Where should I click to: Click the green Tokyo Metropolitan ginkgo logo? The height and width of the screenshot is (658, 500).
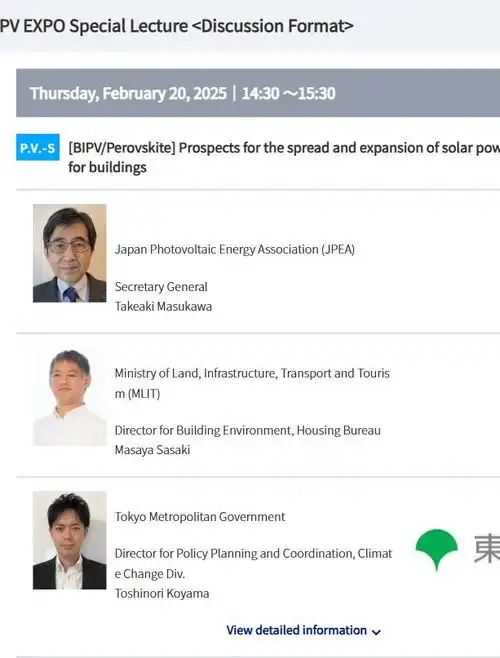(x=437, y=549)
